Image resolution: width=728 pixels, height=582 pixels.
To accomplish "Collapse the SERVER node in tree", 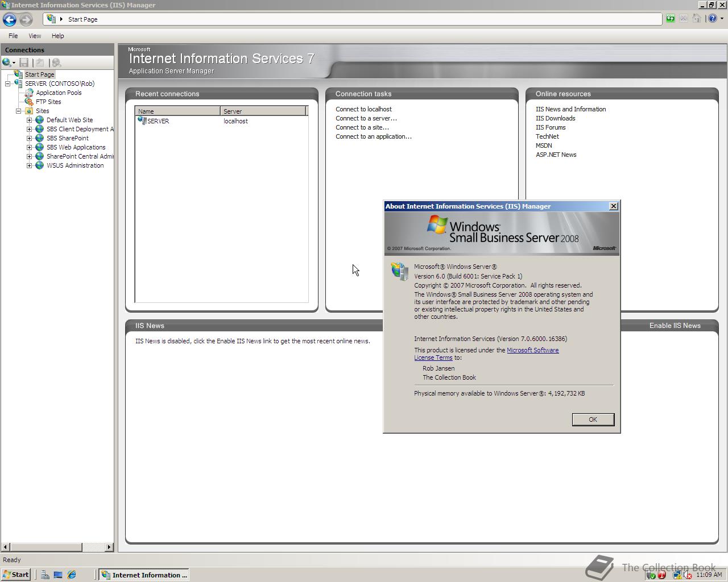I will click(x=8, y=84).
